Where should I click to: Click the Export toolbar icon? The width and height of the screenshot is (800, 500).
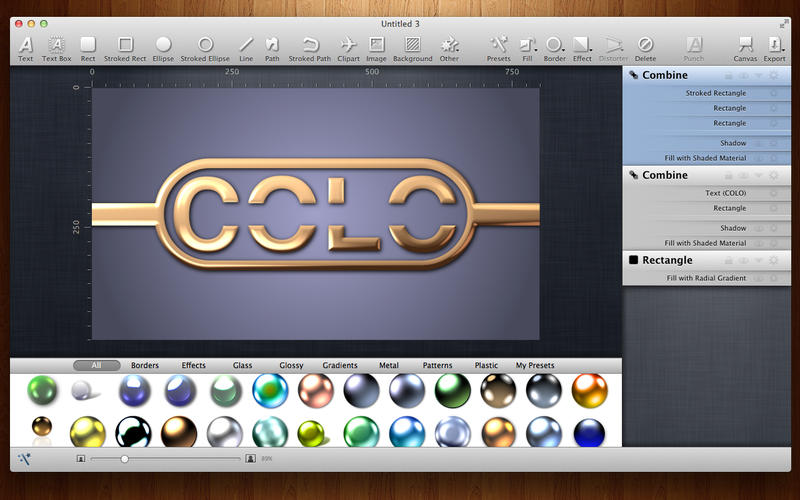click(774, 49)
